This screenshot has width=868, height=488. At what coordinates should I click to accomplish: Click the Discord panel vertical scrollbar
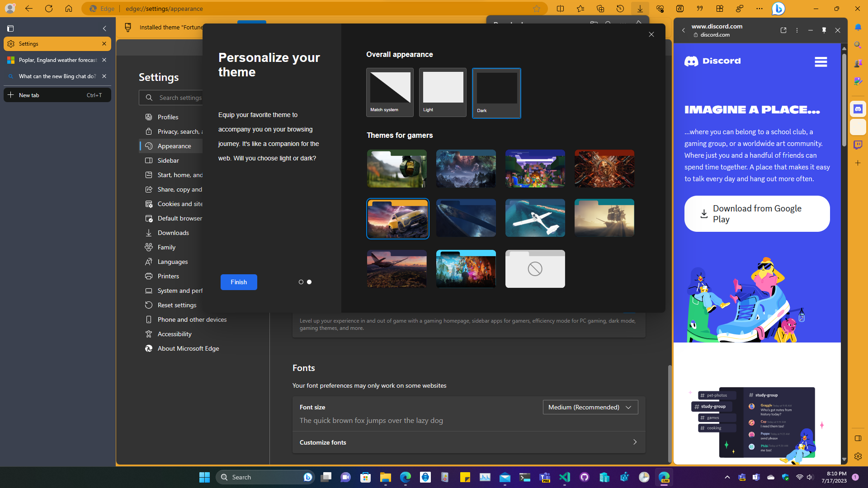(x=844, y=99)
